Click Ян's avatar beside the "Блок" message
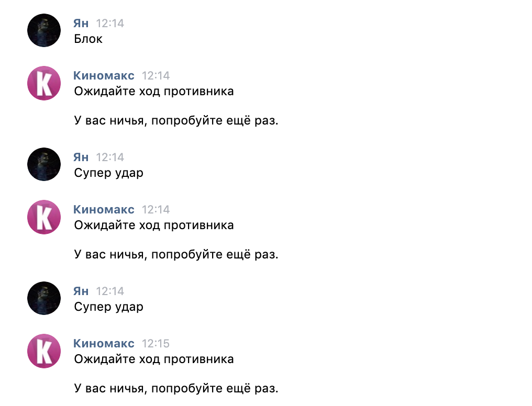532x406 pixels. pos(44,30)
